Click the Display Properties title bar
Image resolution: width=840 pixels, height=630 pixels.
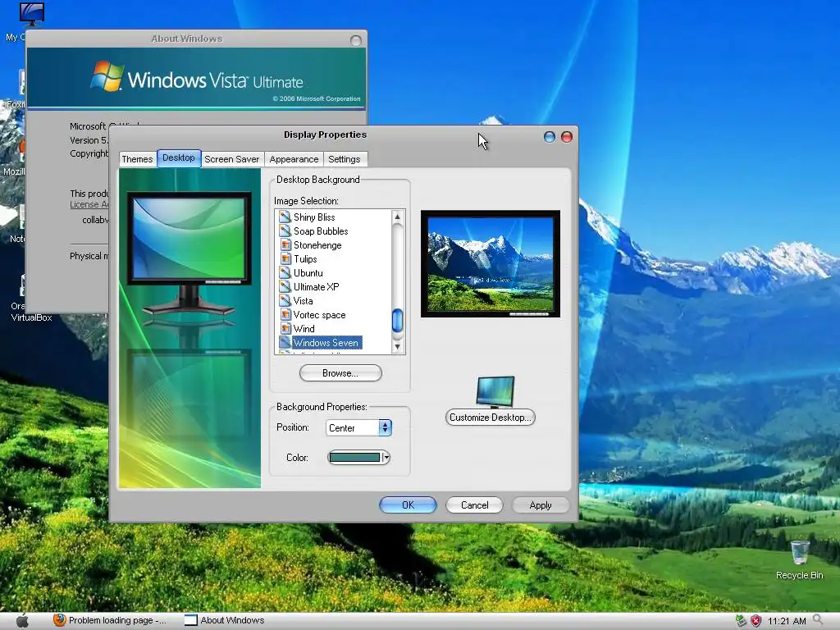click(325, 135)
